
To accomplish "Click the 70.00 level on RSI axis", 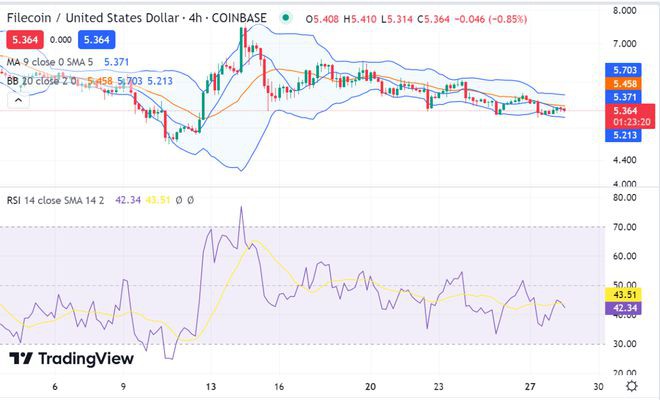I will coord(624,228).
